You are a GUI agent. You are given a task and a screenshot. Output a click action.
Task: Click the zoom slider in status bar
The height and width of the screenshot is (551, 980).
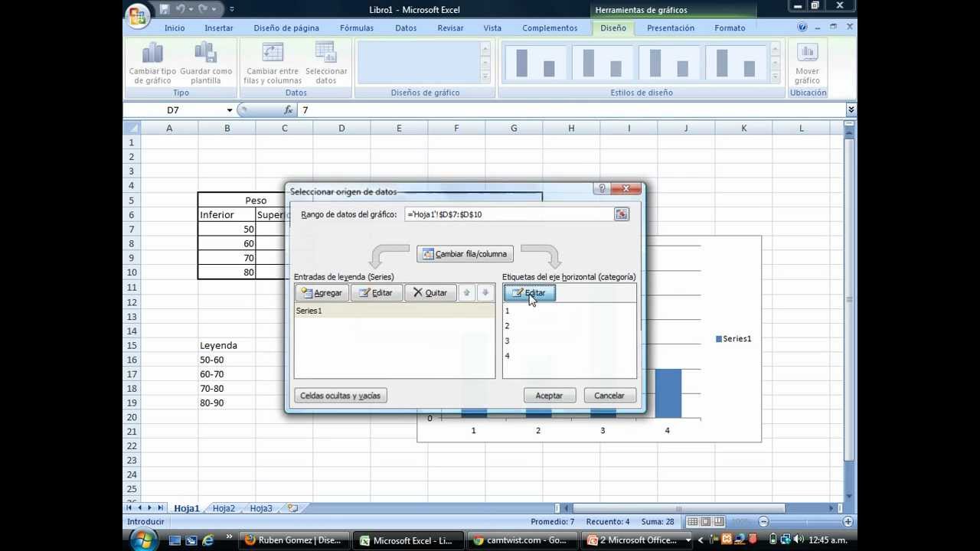(x=805, y=521)
